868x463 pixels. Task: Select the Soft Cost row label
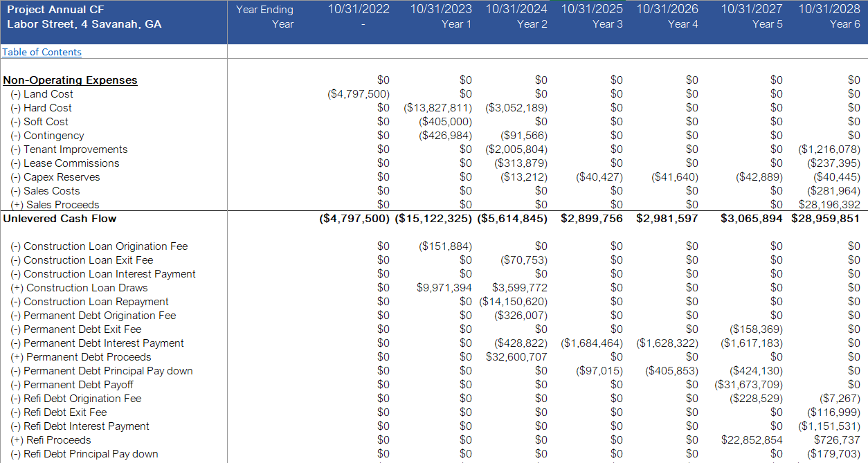(x=39, y=122)
